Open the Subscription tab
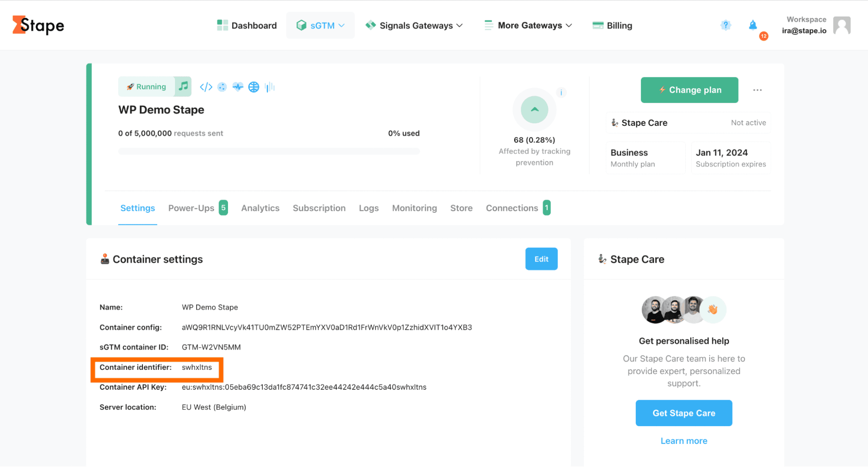 [319, 208]
